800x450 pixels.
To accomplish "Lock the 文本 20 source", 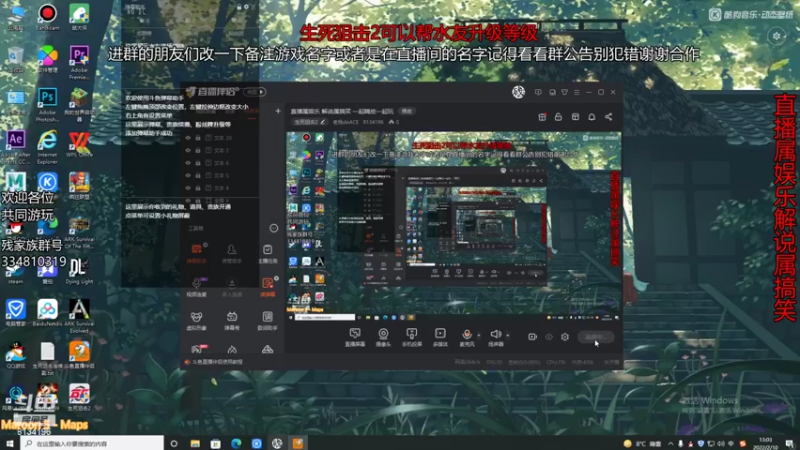I will [x=198, y=138].
